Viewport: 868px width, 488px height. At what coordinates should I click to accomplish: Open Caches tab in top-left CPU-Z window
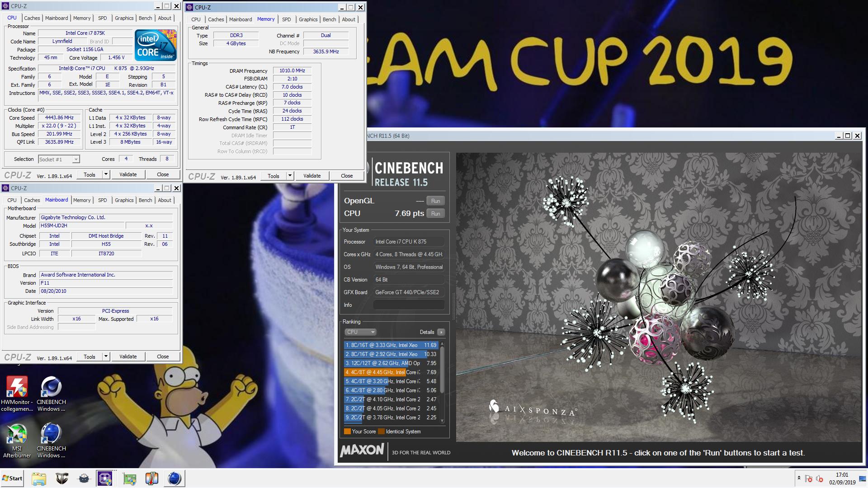[32, 18]
